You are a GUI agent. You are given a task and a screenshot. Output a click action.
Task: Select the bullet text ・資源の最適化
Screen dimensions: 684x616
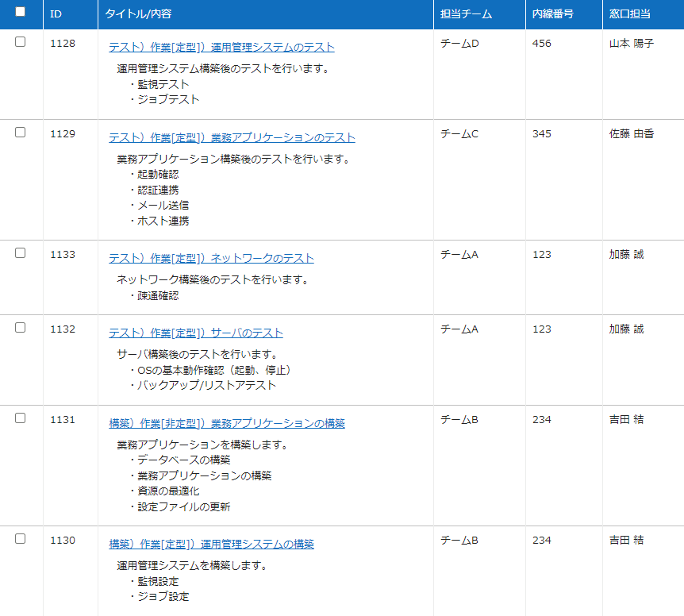(x=164, y=491)
